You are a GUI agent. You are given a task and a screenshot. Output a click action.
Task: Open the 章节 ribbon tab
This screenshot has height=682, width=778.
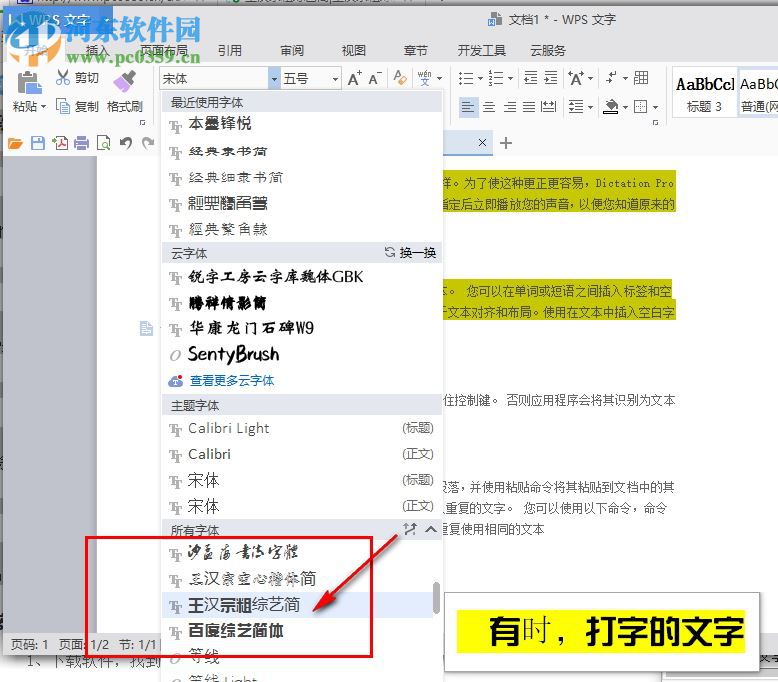click(x=416, y=50)
